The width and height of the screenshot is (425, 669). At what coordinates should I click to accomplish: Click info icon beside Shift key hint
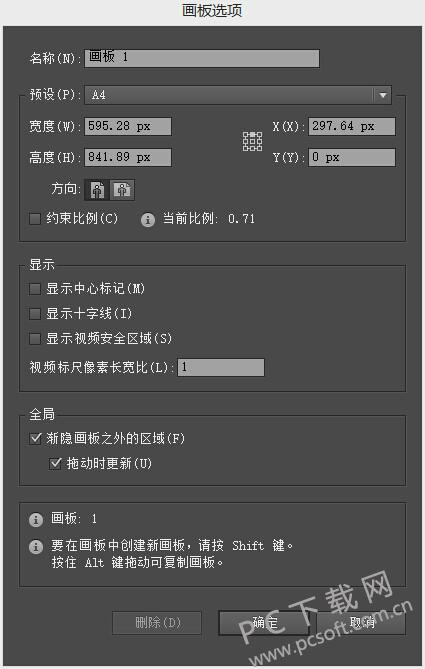coord(36,547)
